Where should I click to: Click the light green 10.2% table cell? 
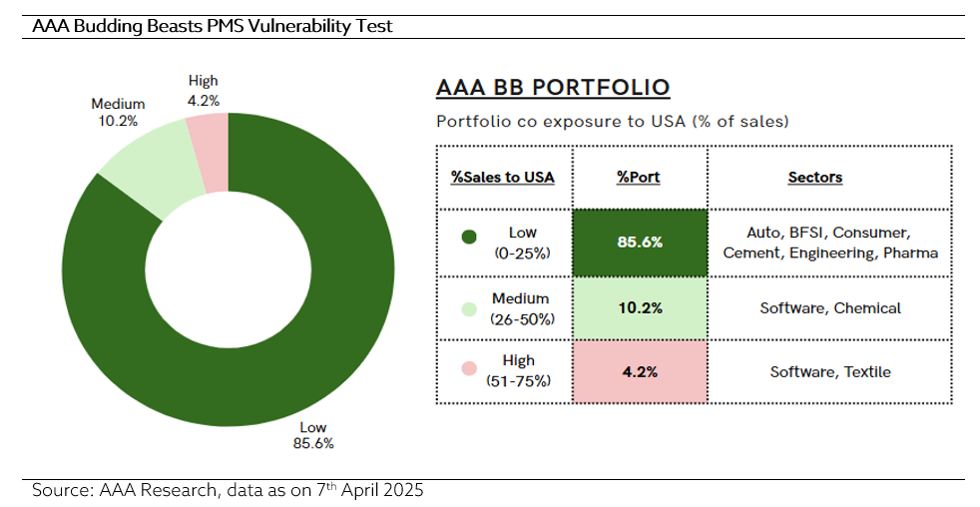(640, 307)
